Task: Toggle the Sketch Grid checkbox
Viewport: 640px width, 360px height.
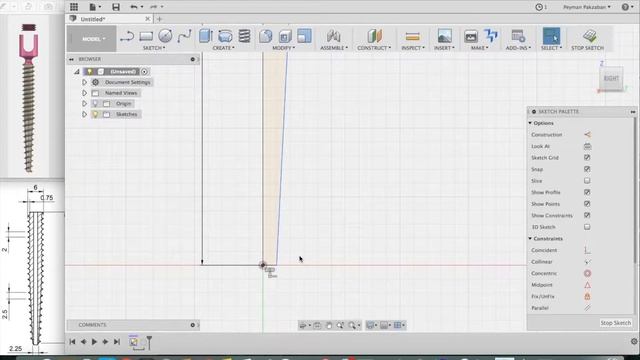Action: tap(587, 158)
